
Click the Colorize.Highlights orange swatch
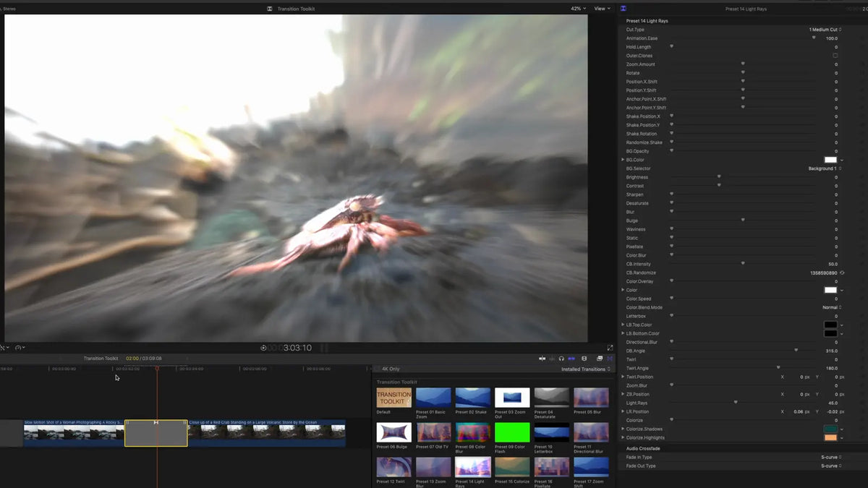coord(830,437)
